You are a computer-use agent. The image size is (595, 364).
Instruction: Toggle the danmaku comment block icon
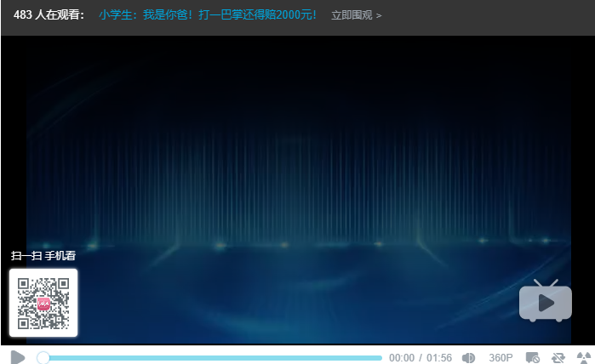click(532, 357)
